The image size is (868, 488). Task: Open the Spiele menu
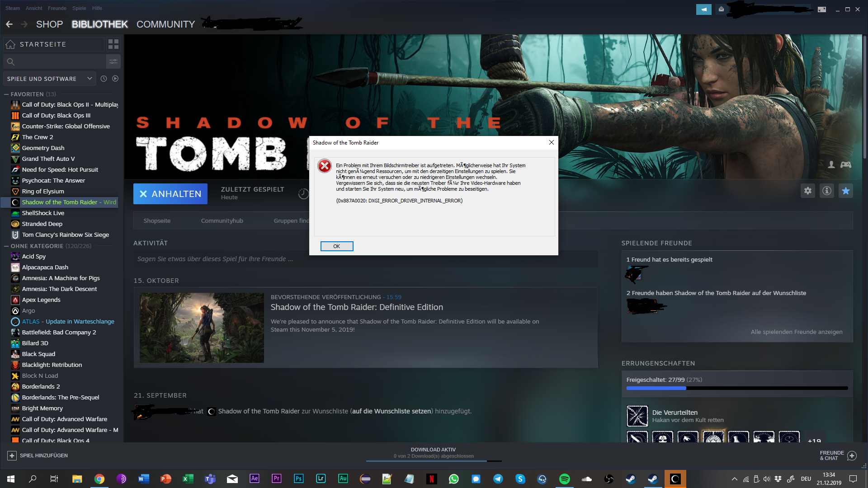79,8
